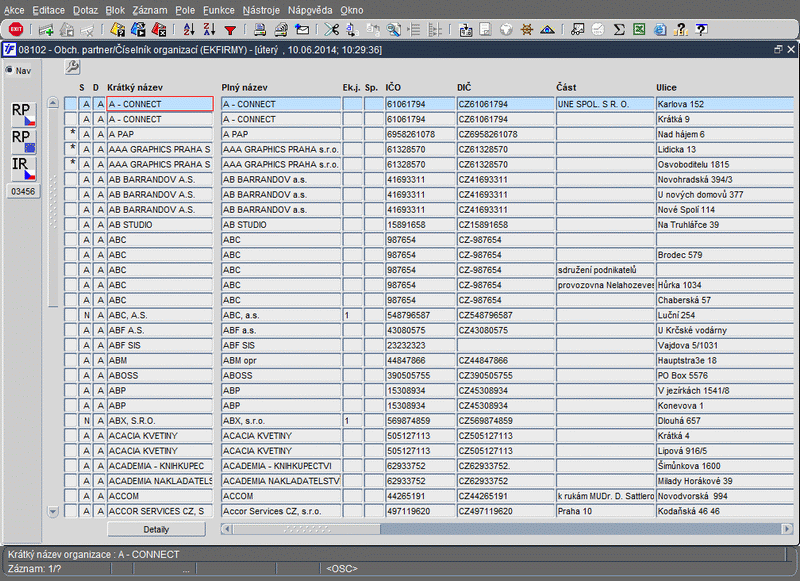The height and width of the screenshot is (581, 800).
Task: Open the Nápověda menu
Action: (310, 10)
